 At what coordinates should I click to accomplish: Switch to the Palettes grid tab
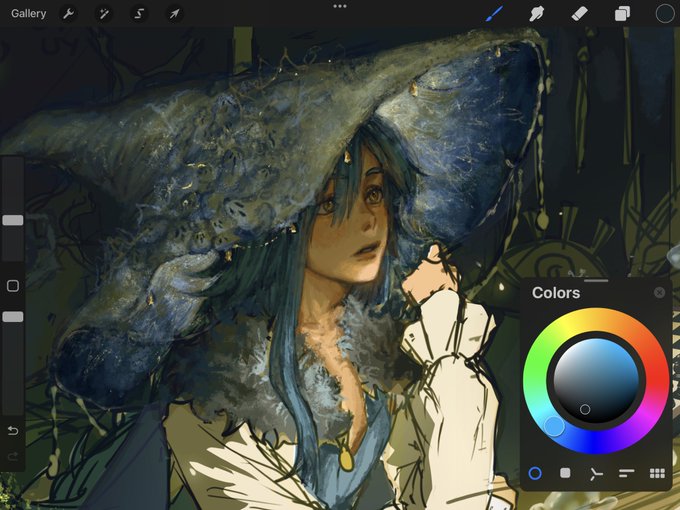pos(657,473)
